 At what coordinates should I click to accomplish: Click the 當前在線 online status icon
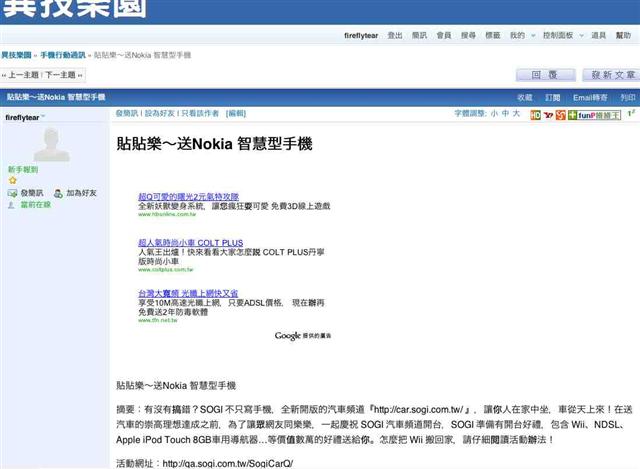(x=11, y=205)
